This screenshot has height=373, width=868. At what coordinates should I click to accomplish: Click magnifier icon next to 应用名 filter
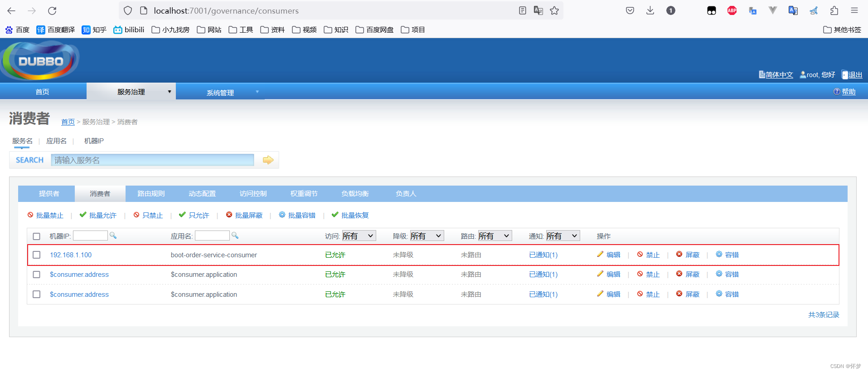pos(235,236)
